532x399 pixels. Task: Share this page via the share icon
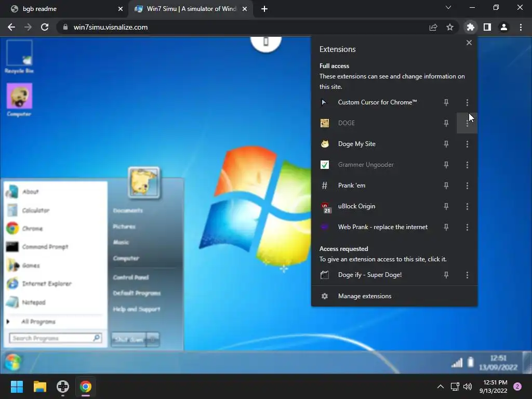tap(433, 27)
